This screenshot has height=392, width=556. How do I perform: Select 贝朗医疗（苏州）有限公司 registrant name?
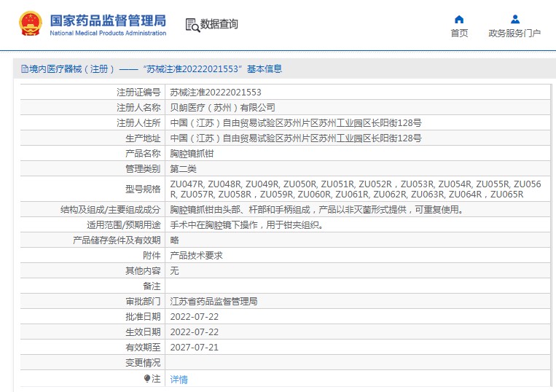point(222,107)
